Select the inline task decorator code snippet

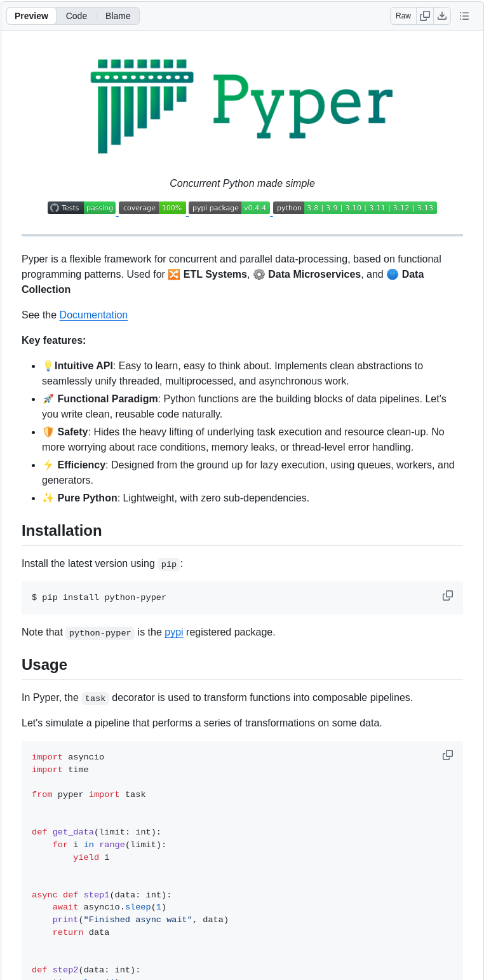(95, 698)
